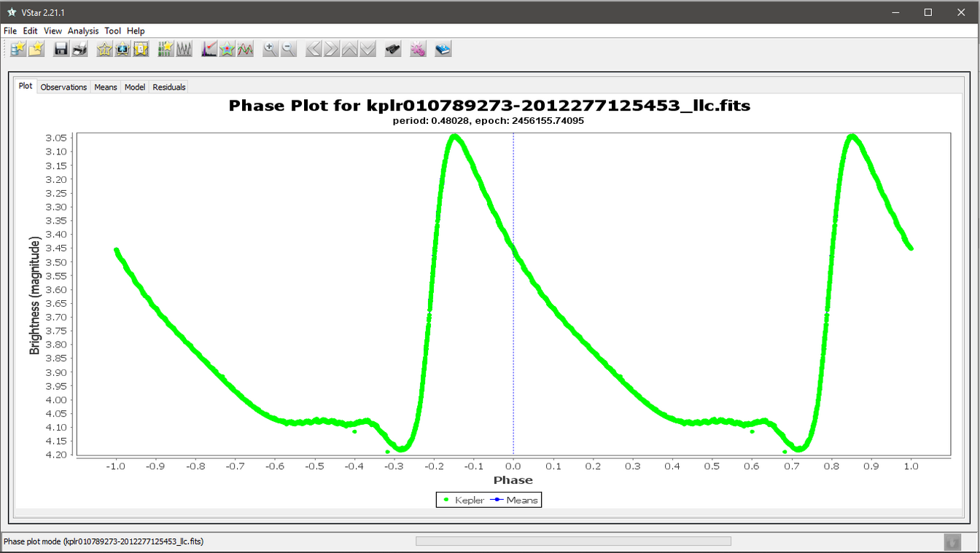The height and width of the screenshot is (553, 980).
Task: Click the New Star from File folder icon
Action: pyautogui.click(x=36, y=50)
